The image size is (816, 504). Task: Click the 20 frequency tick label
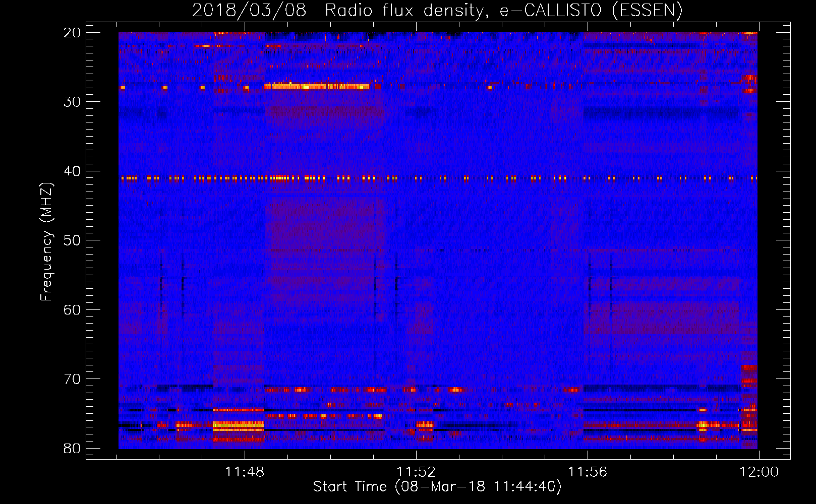(x=73, y=33)
